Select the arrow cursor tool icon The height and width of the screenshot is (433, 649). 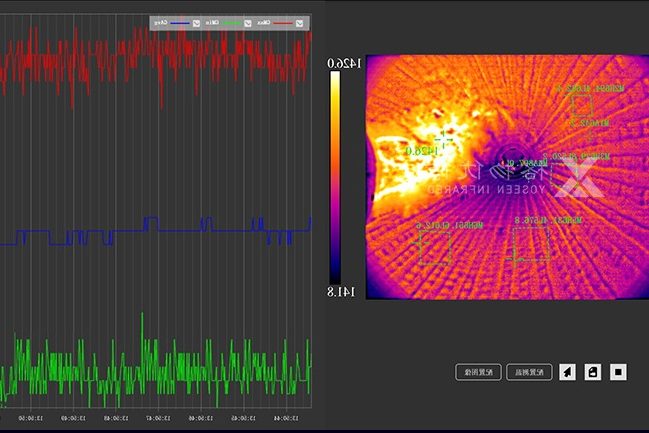pos(567,372)
